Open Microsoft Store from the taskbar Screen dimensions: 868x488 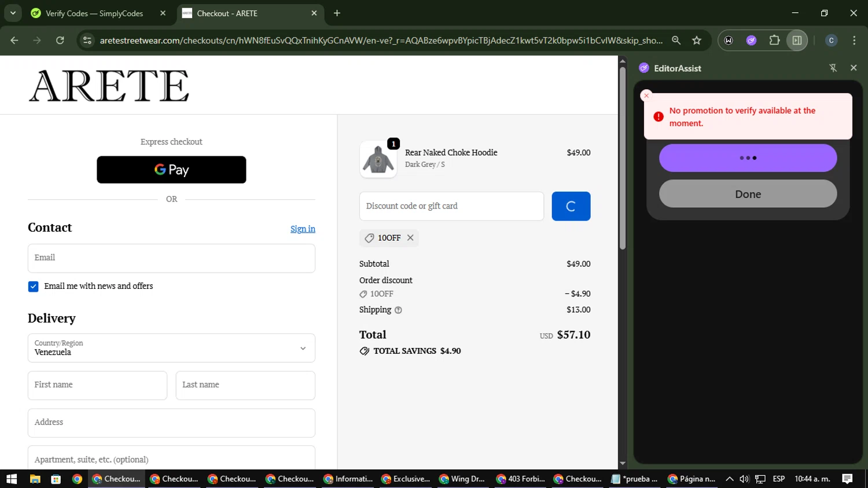click(x=56, y=479)
